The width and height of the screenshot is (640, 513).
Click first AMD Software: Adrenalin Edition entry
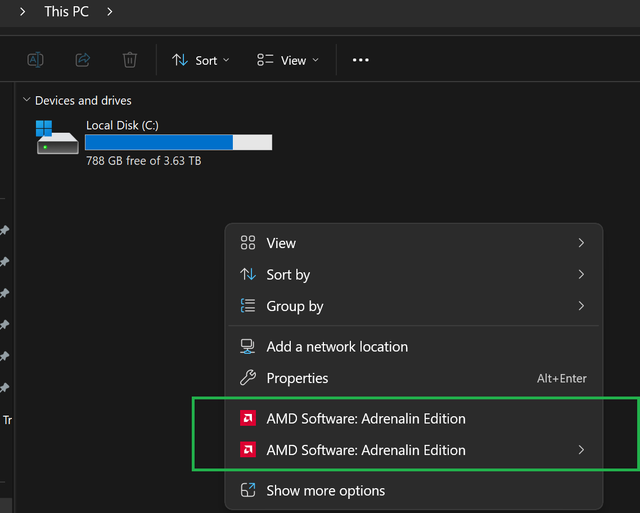pos(413,418)
